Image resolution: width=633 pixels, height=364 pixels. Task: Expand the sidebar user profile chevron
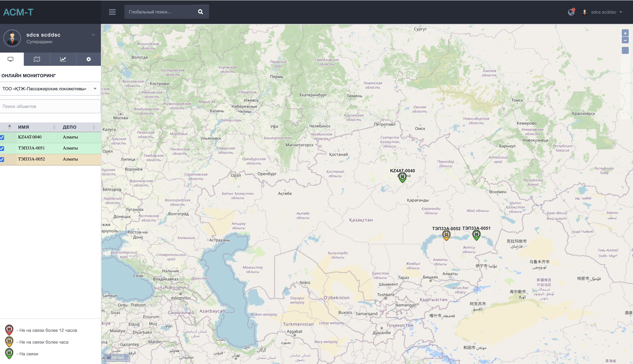93,35
